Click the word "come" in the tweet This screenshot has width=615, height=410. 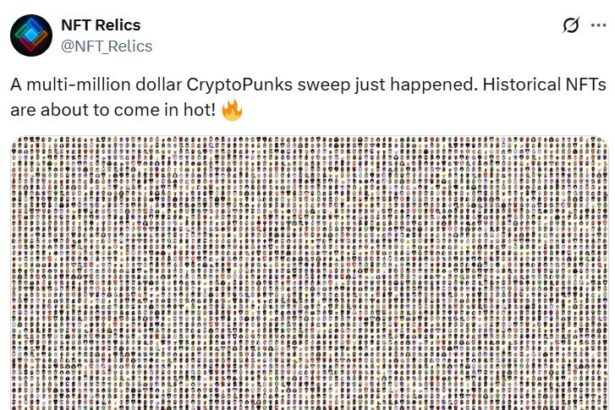tap(132, 107)
